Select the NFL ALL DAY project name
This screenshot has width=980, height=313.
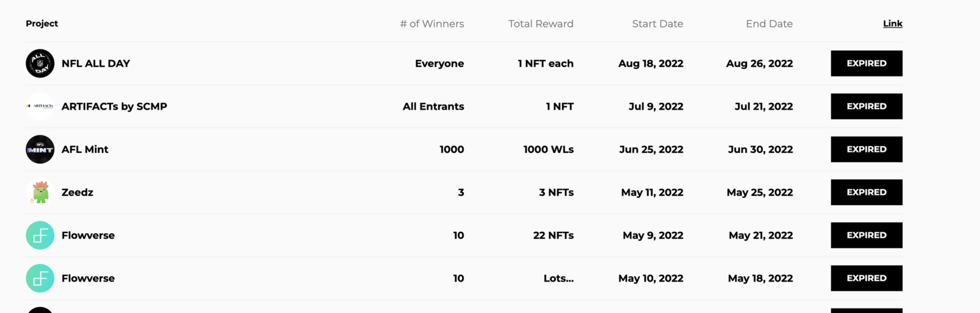(x=96, y=63)
